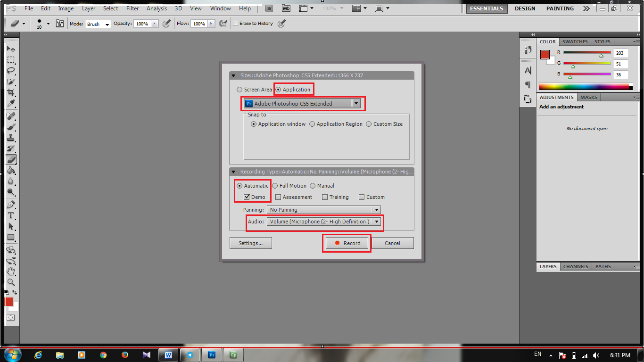Check the Assessment checkbox
This screenshot has width=644, height=362.
pyautogui.click(x=278, y=197)
